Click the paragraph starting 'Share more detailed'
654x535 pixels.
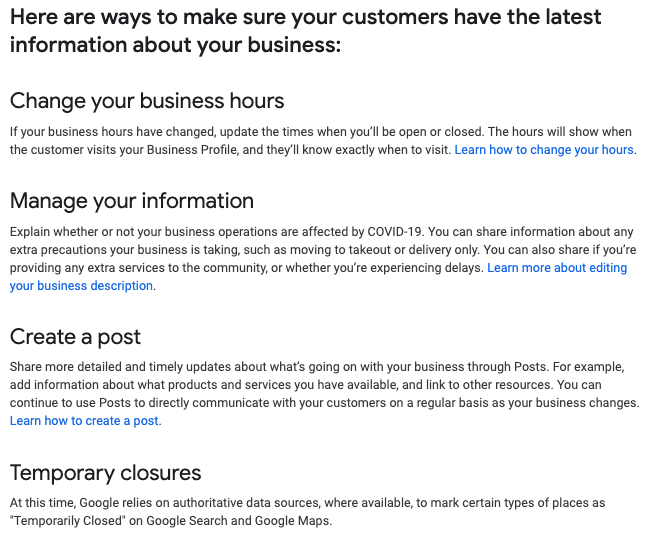[x=324, y=394]
